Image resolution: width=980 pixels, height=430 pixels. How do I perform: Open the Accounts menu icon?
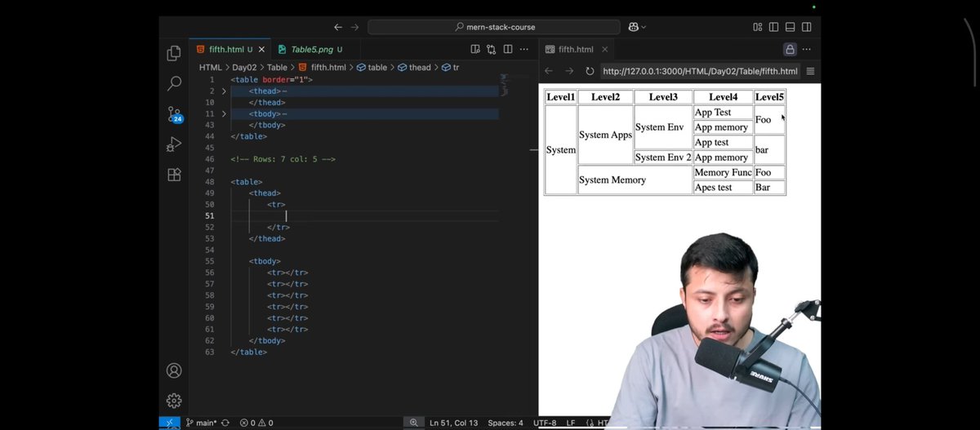click(x=174, y=370)
